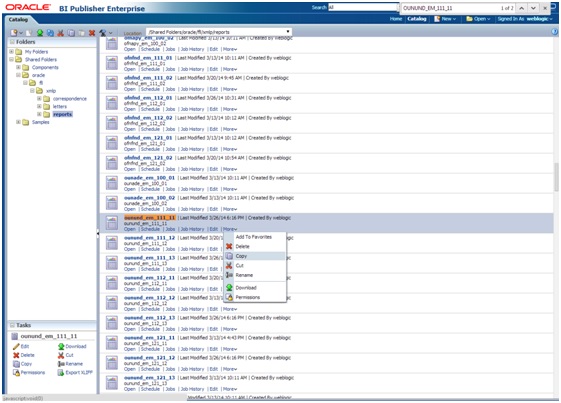This screenshot has width=561, height=403.
Task: Click the Rename icon in the Tasks panel
Action: pos(61,364)
